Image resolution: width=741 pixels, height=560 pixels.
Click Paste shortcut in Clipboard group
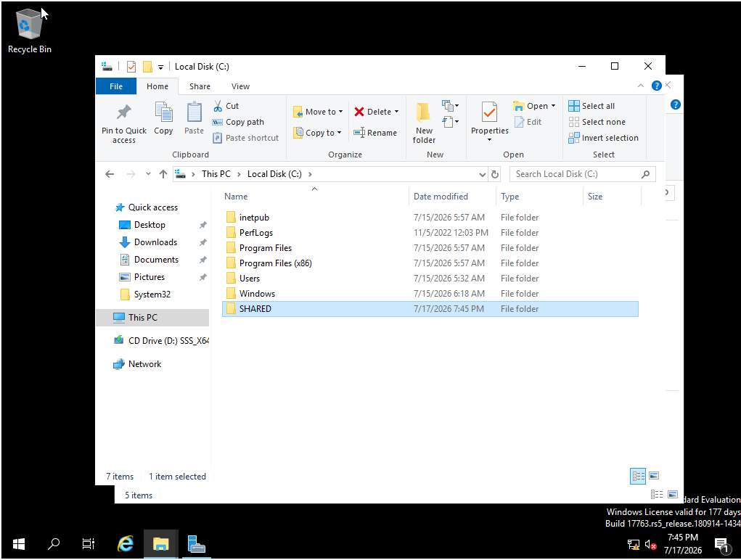point(246,138)
